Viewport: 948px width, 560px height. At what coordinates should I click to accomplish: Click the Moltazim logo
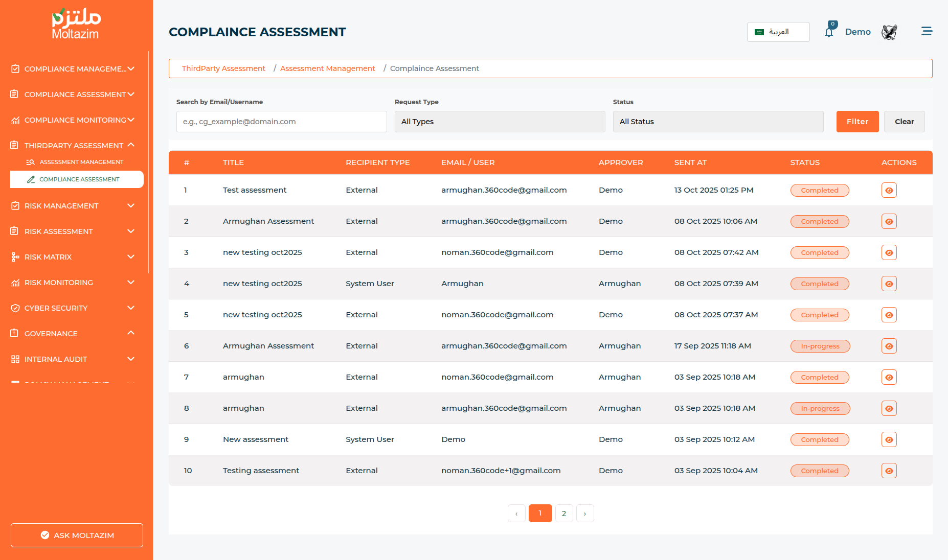76,24
